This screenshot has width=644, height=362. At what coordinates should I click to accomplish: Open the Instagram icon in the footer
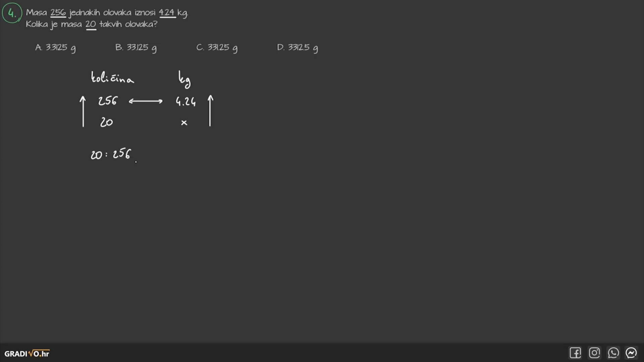[x=594, y=353]
